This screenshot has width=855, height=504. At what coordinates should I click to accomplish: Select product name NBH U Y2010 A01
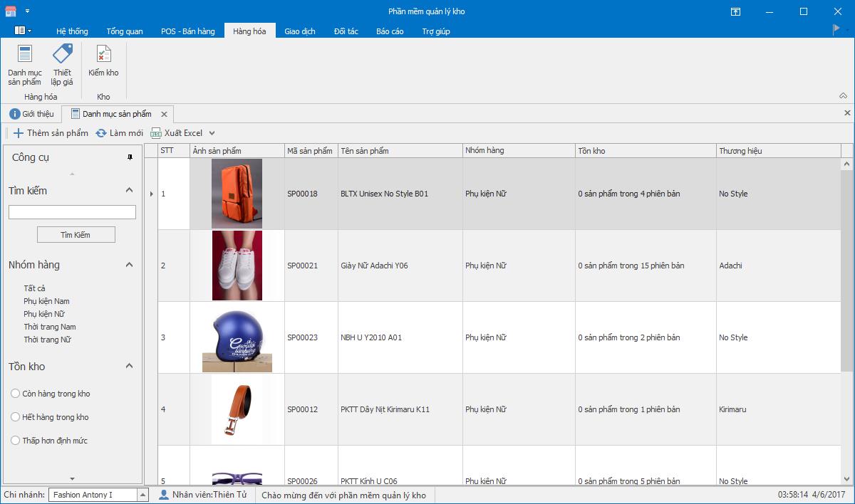tap(400, 337)
